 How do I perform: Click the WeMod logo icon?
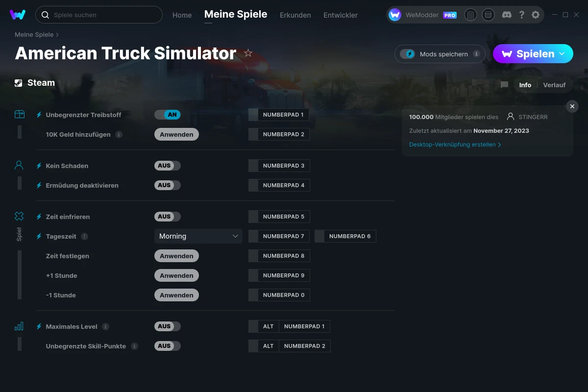pos(18,15)
